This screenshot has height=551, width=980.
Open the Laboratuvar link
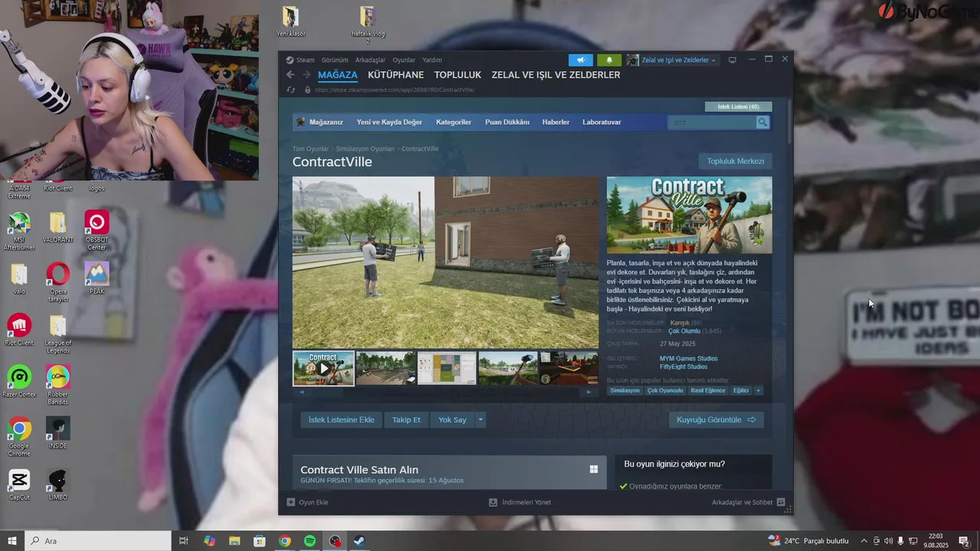point(602,122)
